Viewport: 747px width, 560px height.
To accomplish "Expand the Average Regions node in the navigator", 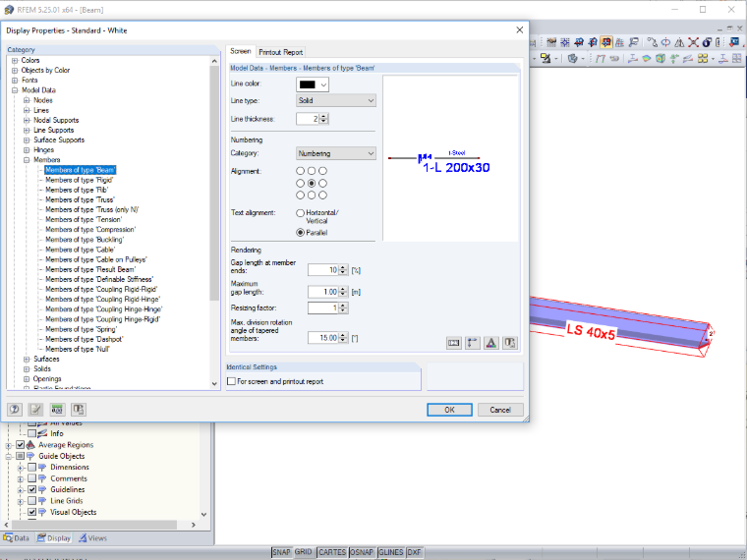I will (9, 445).
